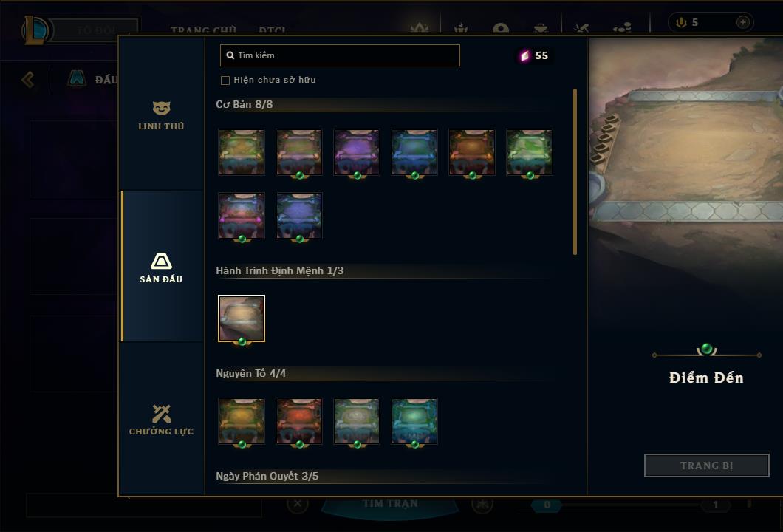Select first Cơ Bản arena thumbnail
The width and height of the screenshot is (783, 532).
pos(242,152)
